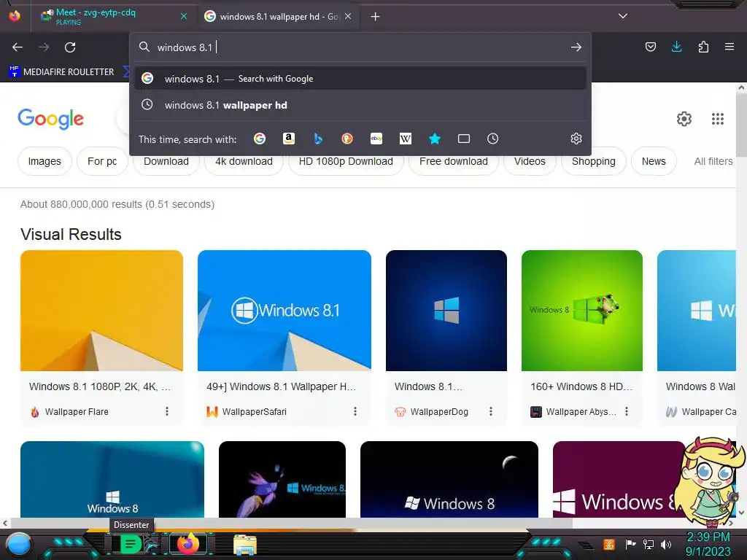
Task: Select the Shopping filter chip
Action: point(594,161)
